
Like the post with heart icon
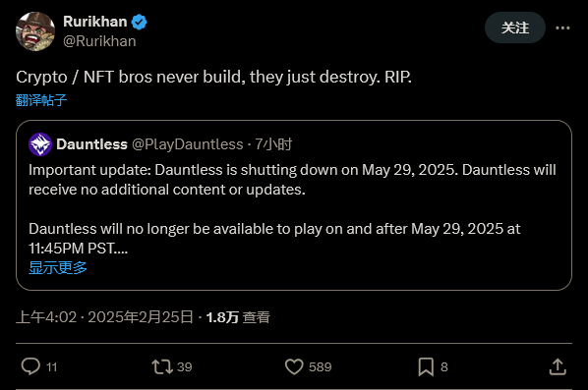point(294,366)
